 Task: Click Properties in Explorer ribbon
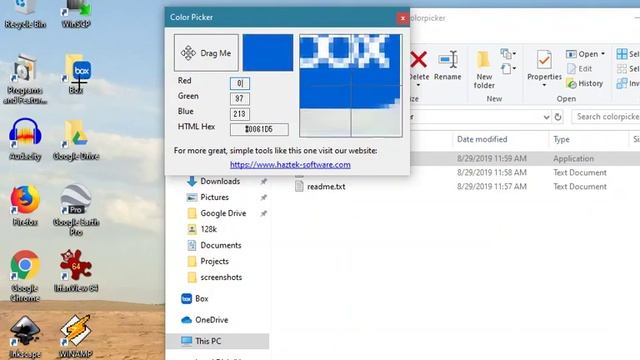tap(544, 65)
